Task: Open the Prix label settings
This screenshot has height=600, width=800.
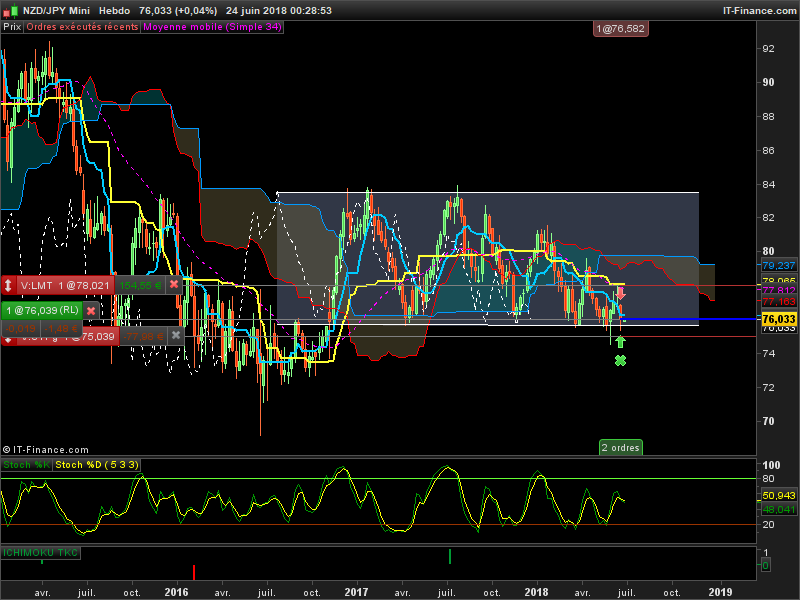Action: [x=12, y=27]
